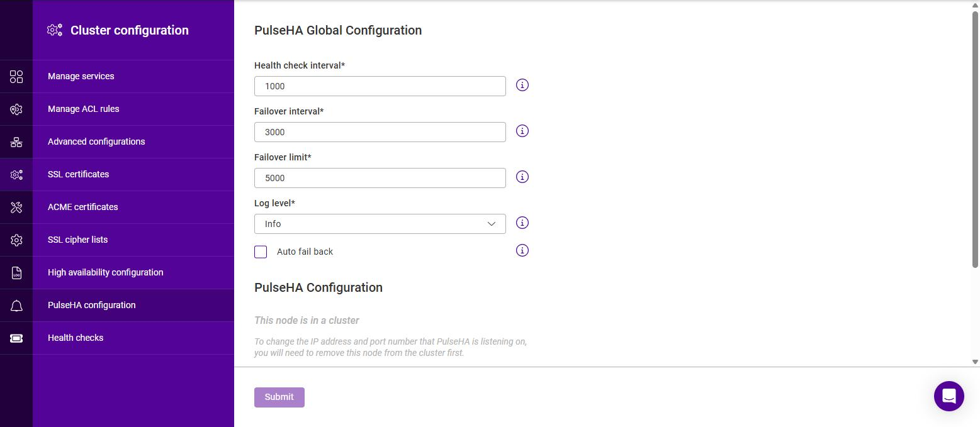Open SSL certificates page

[x=133, y=174]
